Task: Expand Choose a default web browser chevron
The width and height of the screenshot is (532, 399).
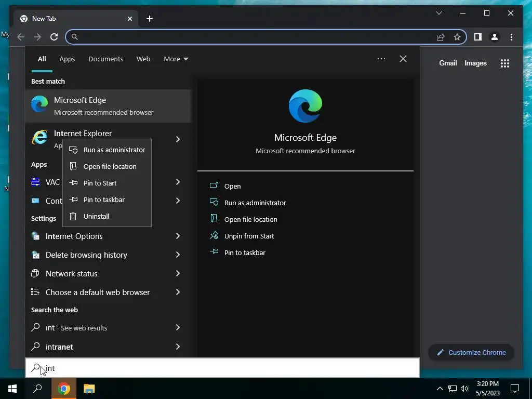Action: [x=178, y=292]
